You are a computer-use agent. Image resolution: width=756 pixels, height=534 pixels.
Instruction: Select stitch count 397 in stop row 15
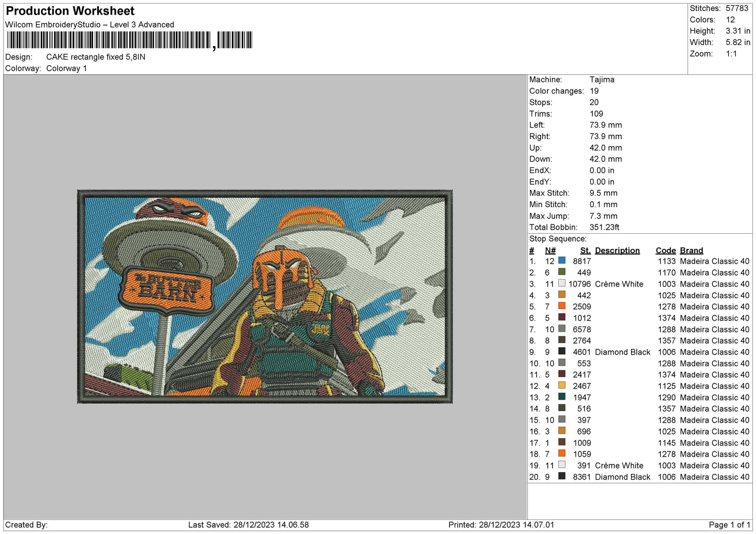(584, 421)
